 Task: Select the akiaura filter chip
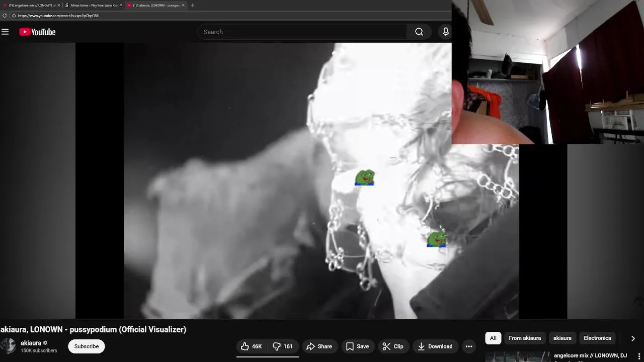pos(562,338)
